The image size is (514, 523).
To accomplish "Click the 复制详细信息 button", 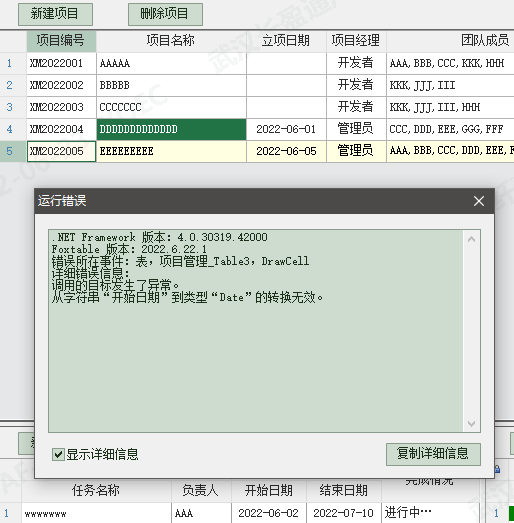I will point(433,454).
